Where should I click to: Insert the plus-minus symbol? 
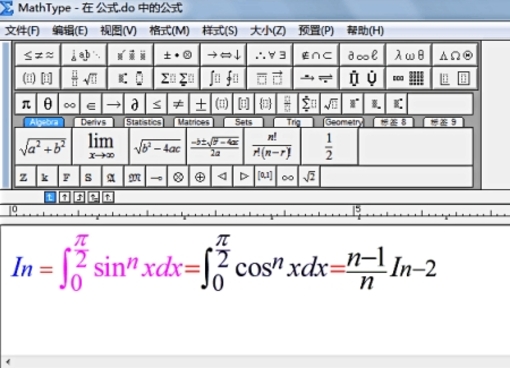(200, 104)
